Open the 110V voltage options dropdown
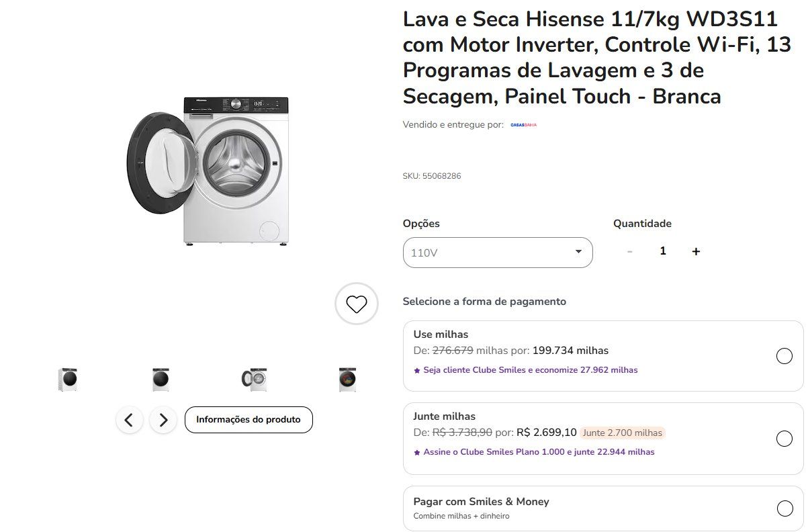Image resolution: width=808 pixels, height=532 pixels. (x=497, y=253)
